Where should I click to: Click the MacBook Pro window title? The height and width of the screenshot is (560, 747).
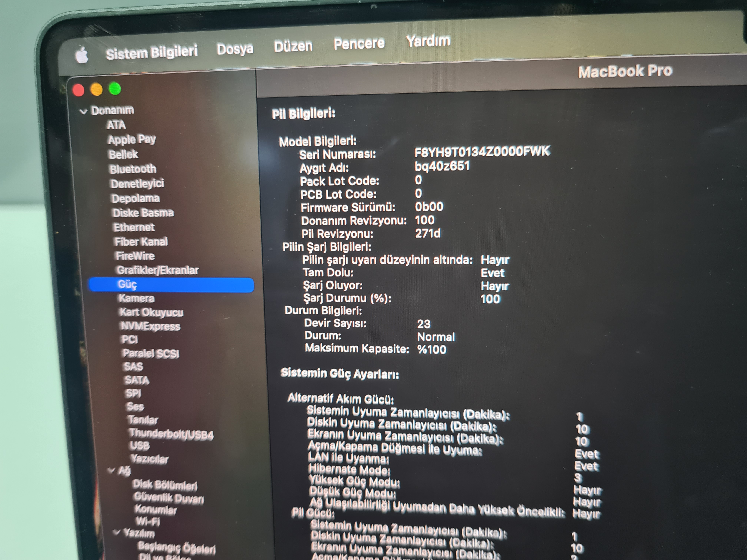pyautogui.click(x=625, y=71)
